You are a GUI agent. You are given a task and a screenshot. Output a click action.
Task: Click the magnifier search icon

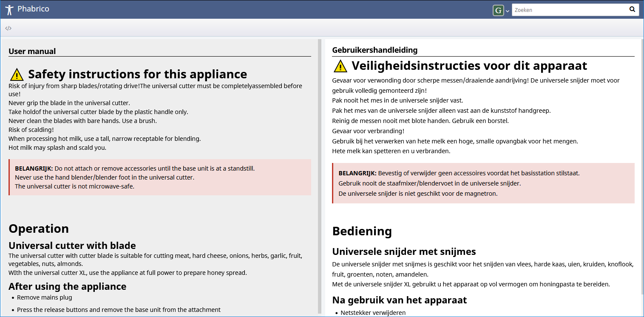coord(633,9)
